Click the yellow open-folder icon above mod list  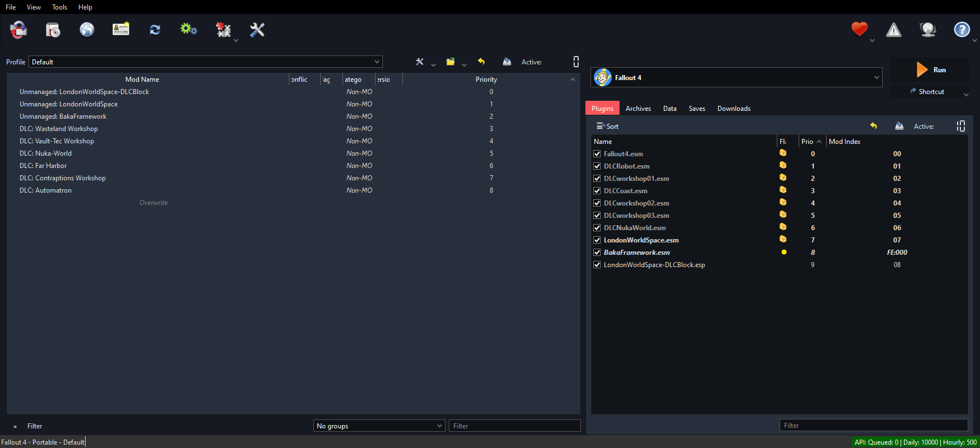coord(451,62)
